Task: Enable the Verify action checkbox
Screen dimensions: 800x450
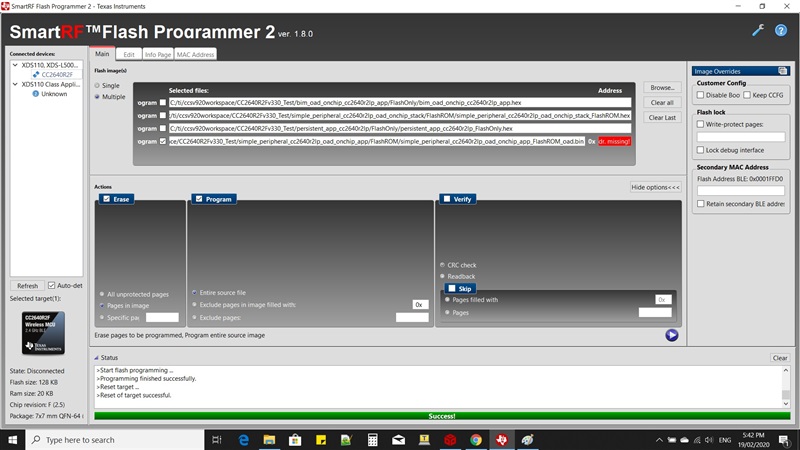Action: tap(447, 199)
